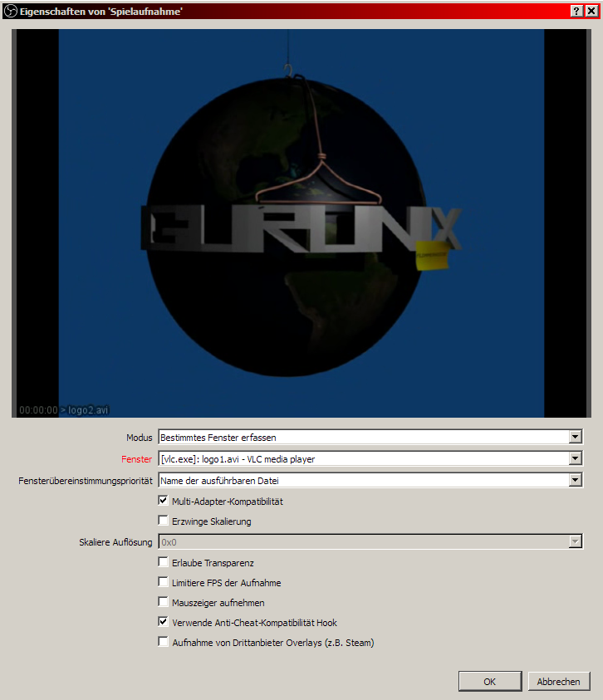Enable Mauszeiger aufnehmen checkbox

(x=164, y=602)
